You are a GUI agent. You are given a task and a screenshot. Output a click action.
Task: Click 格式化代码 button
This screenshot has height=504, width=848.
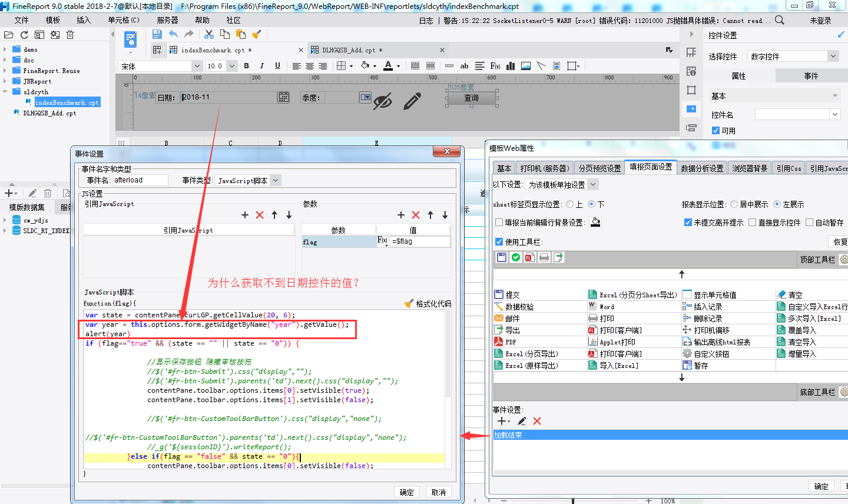pyautogui.click(x=428, y=304)
